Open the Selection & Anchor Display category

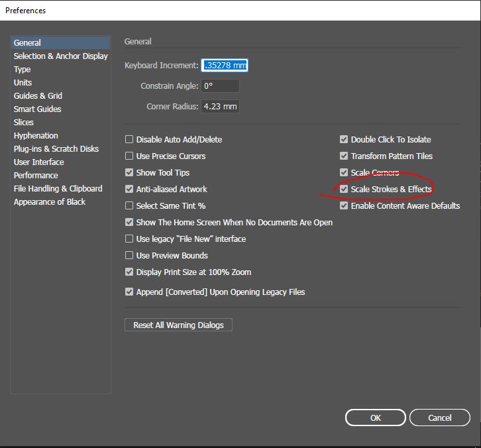(60, 56)
